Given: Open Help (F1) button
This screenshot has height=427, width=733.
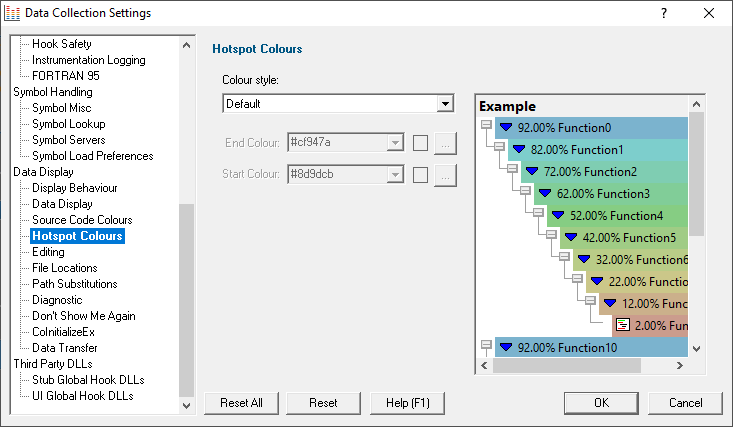Looking at the screenshot, I should coord(408,403).
